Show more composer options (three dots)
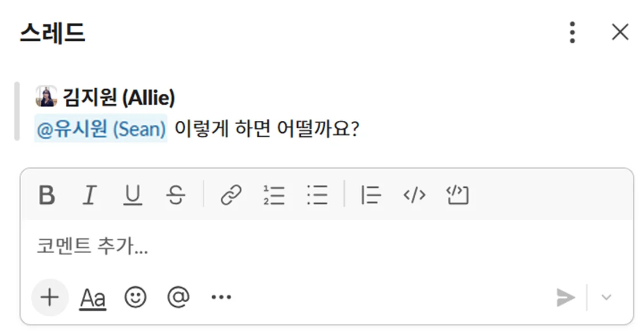The height and width of the screenshot is (336, 644). (x=221, y=297)
